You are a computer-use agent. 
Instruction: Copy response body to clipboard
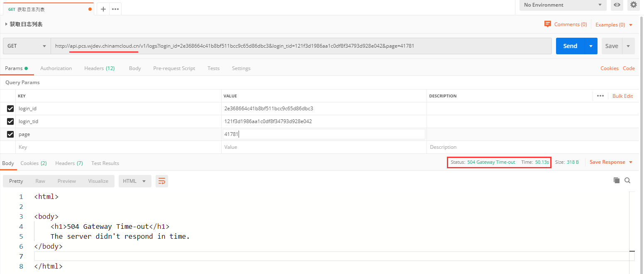pyautogui.click(x=617, y=180)
